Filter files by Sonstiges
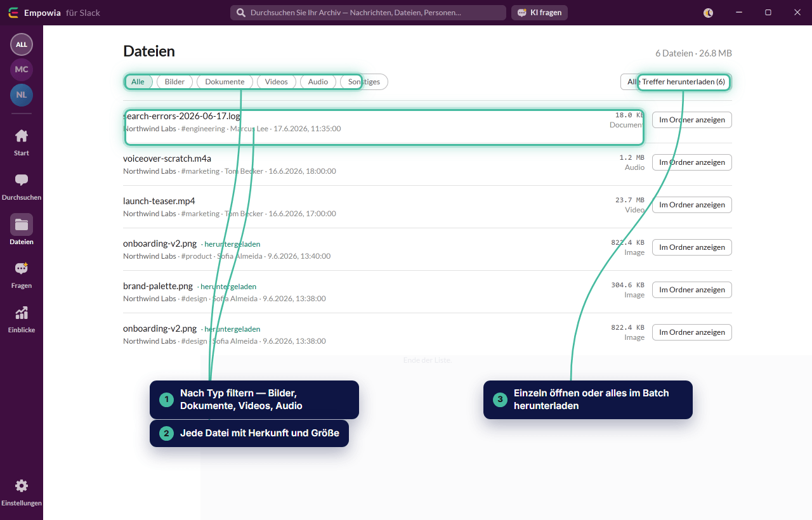 (x=364, y=82)
